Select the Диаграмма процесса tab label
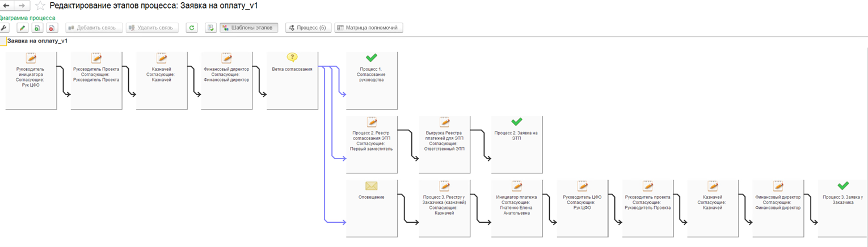The image size is (868, 247). point(28,18)
